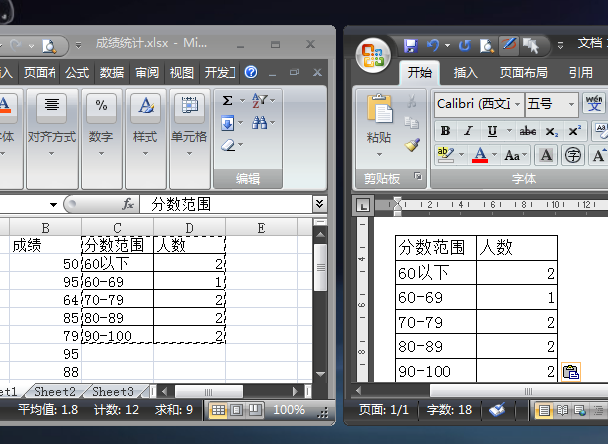Toggle superscript in Word
This screenshot has height=444, width=608.
(x=574, y=131)
